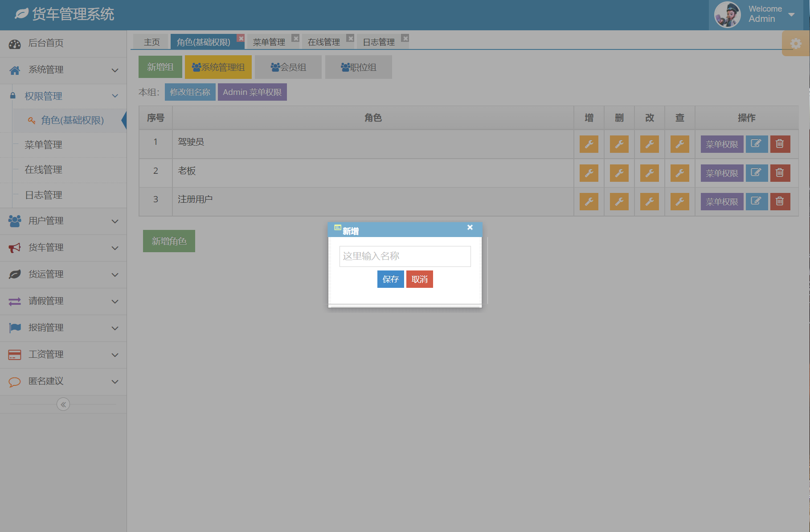Select the 系统管理组 group tab
Viewport: 810px width, 532px height.
pyautogui.click(x=218, y=67)
